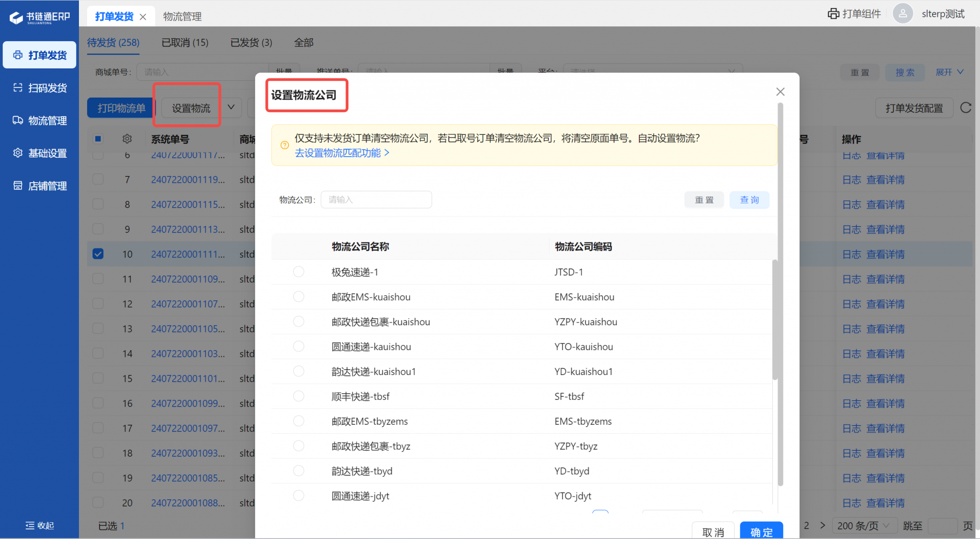
Task: Select the 极兔速递-1 radio button
Action: tap(299, 272)
